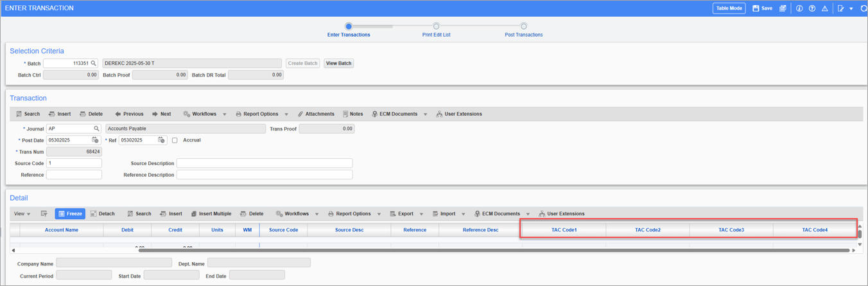Open the help question-mark icon
Viewport: 868px width, 286px height.
[x=812, y=8]
